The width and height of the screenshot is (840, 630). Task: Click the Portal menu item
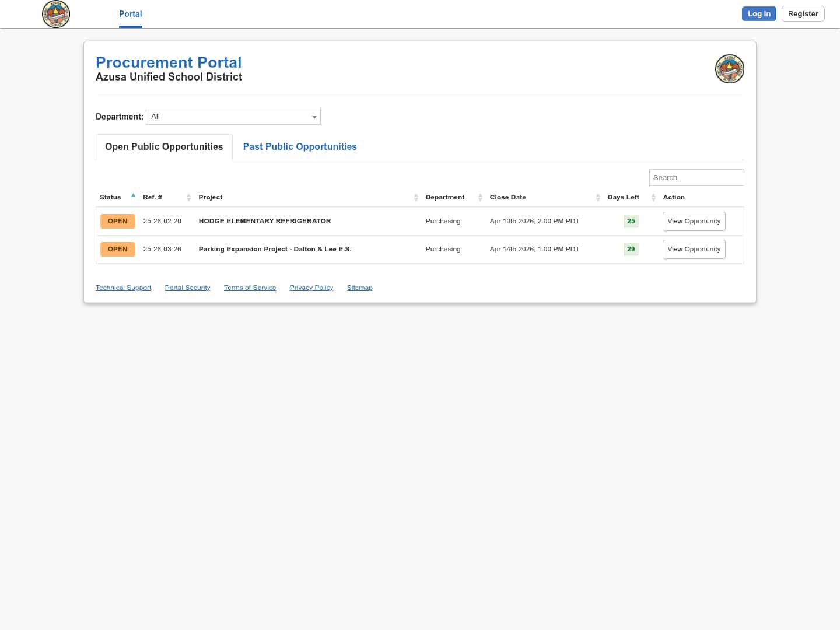pos(130,14)
